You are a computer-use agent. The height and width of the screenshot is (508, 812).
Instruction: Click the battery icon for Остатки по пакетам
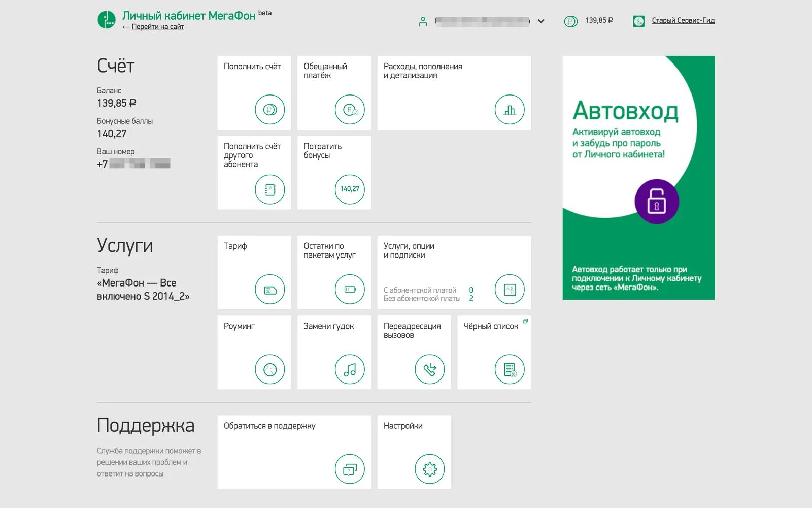(x=350, y=290)
